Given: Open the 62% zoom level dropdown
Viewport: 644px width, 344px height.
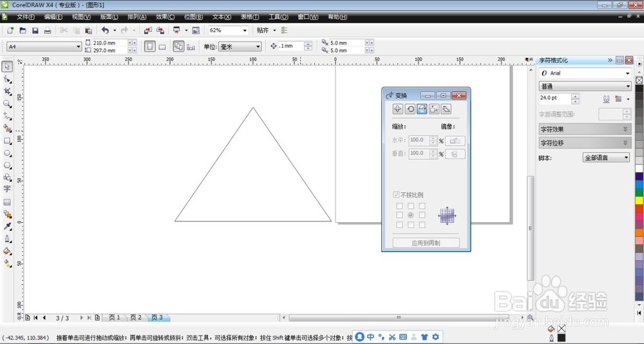Looking at the screenshot, I should click(245, 30).
